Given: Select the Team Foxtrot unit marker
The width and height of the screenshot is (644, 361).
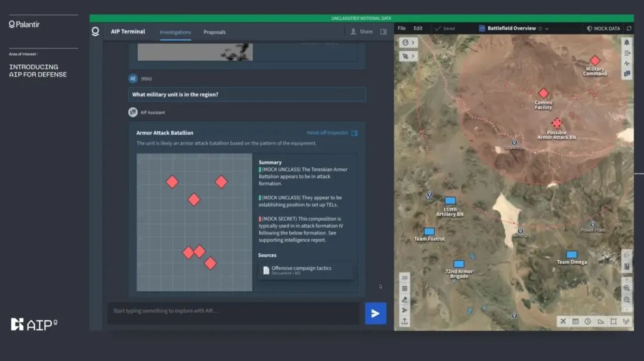Looking at the screenshot, I should (429, 232).
